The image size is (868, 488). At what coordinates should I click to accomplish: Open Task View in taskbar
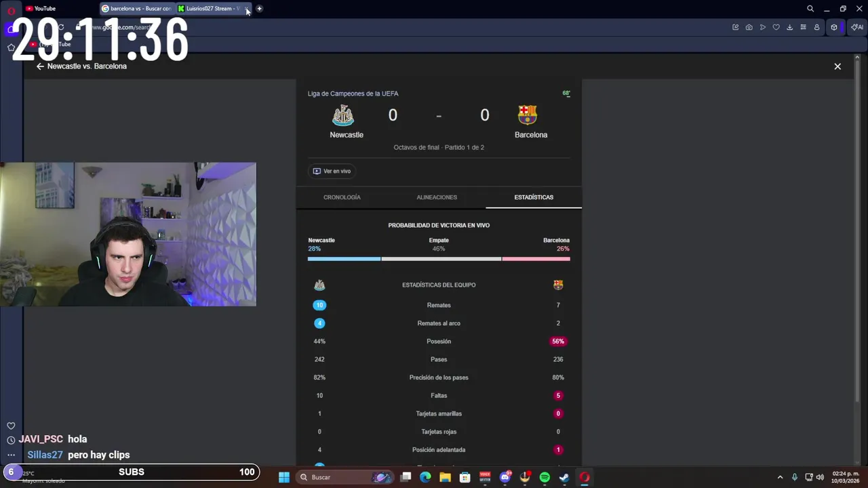coord(406,477)
